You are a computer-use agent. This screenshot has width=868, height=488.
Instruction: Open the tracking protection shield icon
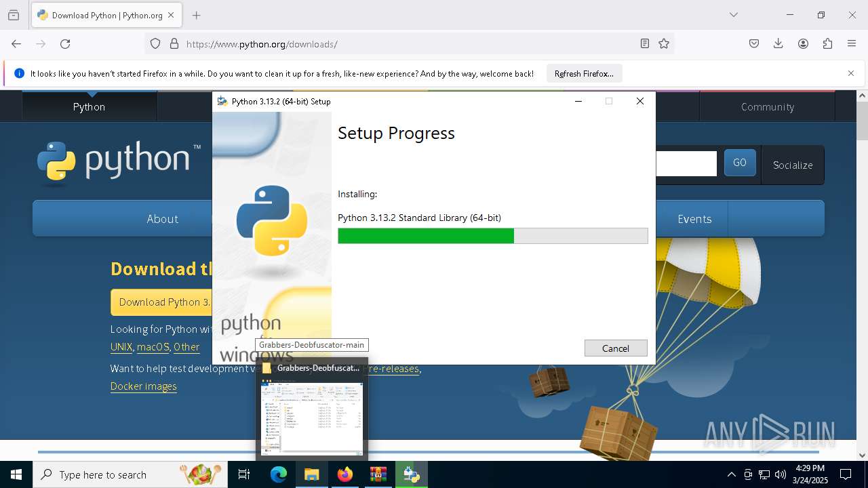tap(155, 44)
